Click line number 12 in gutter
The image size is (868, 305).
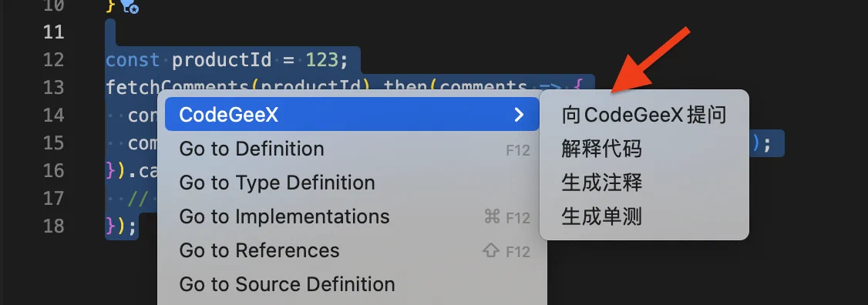click(54, 60)
